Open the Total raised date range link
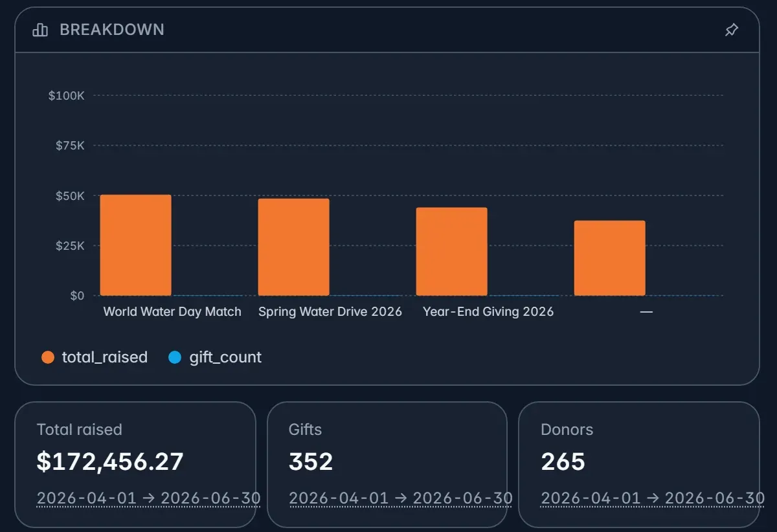 [148, 498]
